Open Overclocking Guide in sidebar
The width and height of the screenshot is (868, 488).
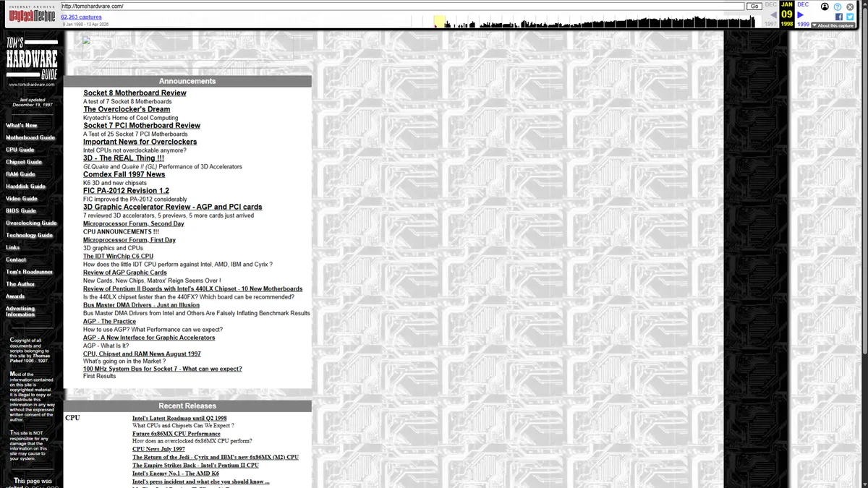tap(31, 223)
